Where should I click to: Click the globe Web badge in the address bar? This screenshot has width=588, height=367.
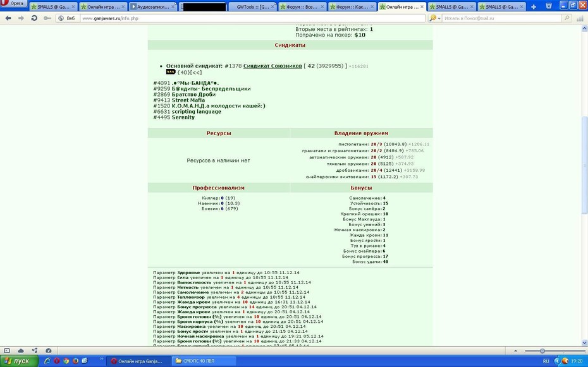coord(66,18)
